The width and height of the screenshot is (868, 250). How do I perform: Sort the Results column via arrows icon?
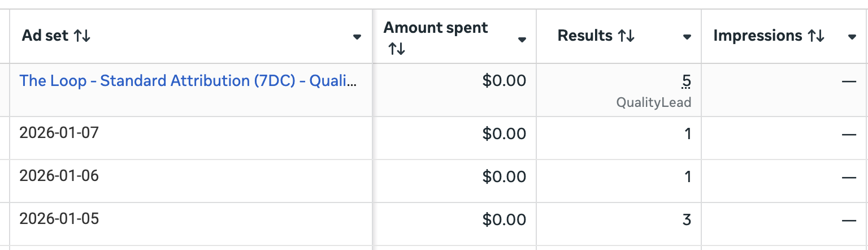pos(626,37)
